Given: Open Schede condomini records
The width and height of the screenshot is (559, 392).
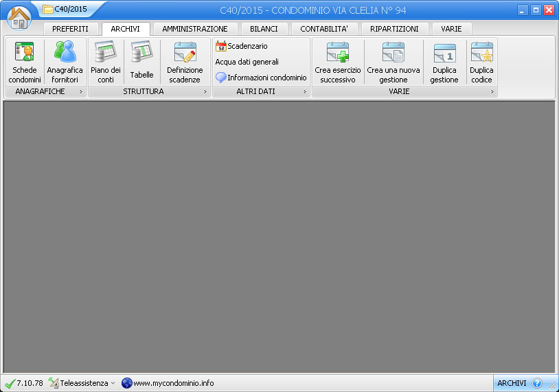Looking at the screenshot, I should (25, 62).
